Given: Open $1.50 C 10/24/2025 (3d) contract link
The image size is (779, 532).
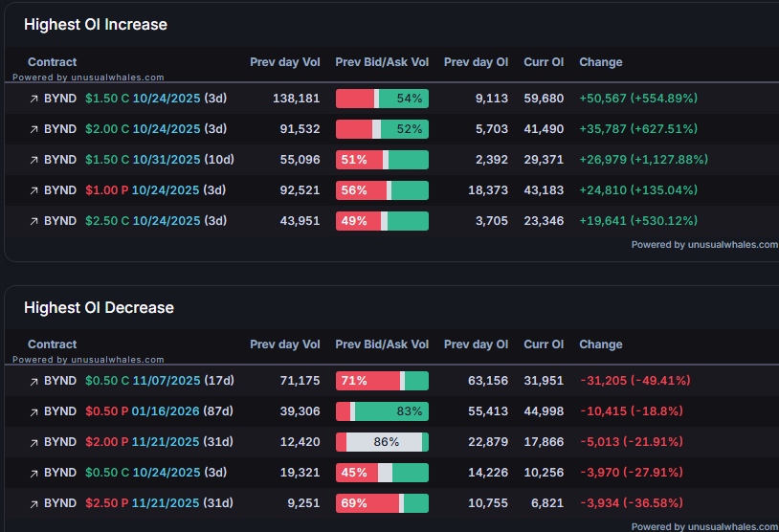Looking at the screenshot, I should pyautogui.click(x=156, y=99).
